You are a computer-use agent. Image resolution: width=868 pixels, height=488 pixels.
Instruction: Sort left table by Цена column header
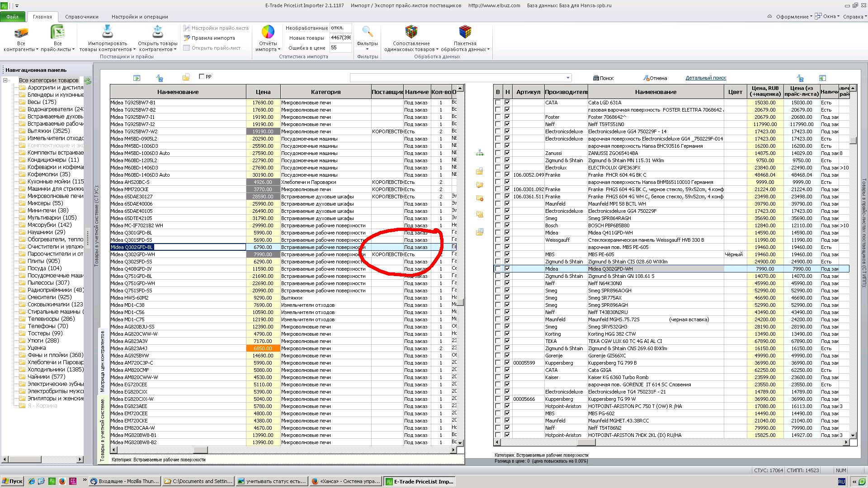[x=263, y=92]
